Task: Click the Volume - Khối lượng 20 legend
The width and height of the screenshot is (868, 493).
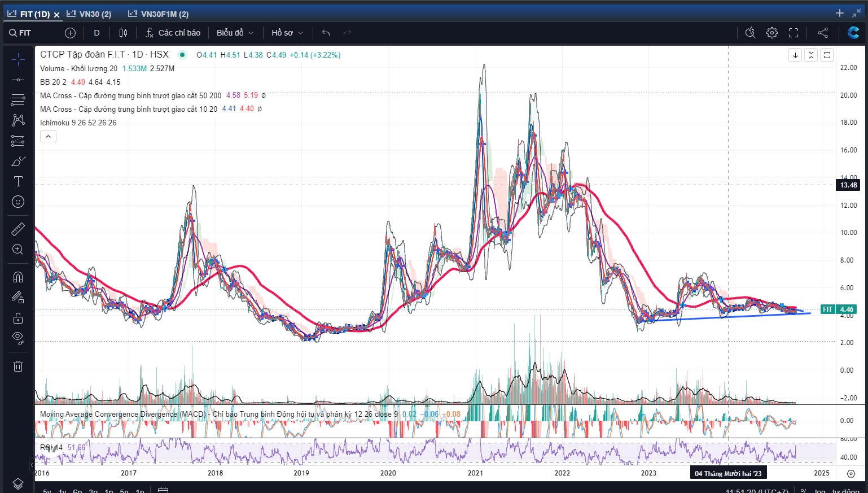Action: [x=78, y=68]
